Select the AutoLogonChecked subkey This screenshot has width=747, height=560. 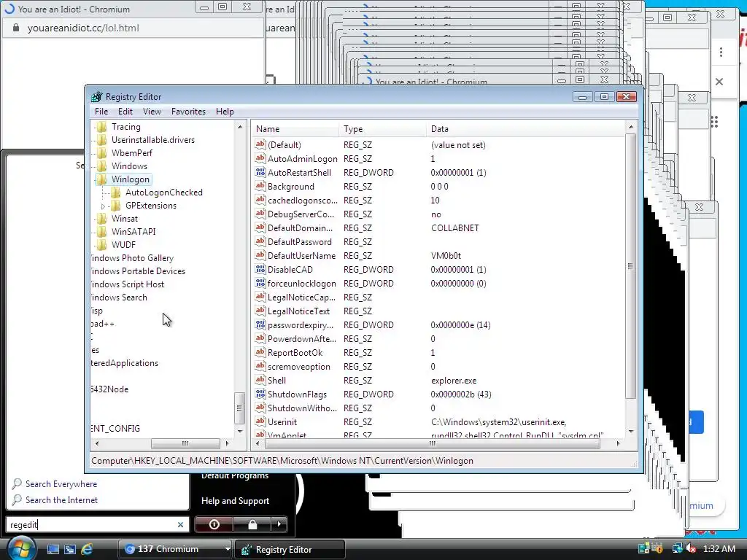164,192
